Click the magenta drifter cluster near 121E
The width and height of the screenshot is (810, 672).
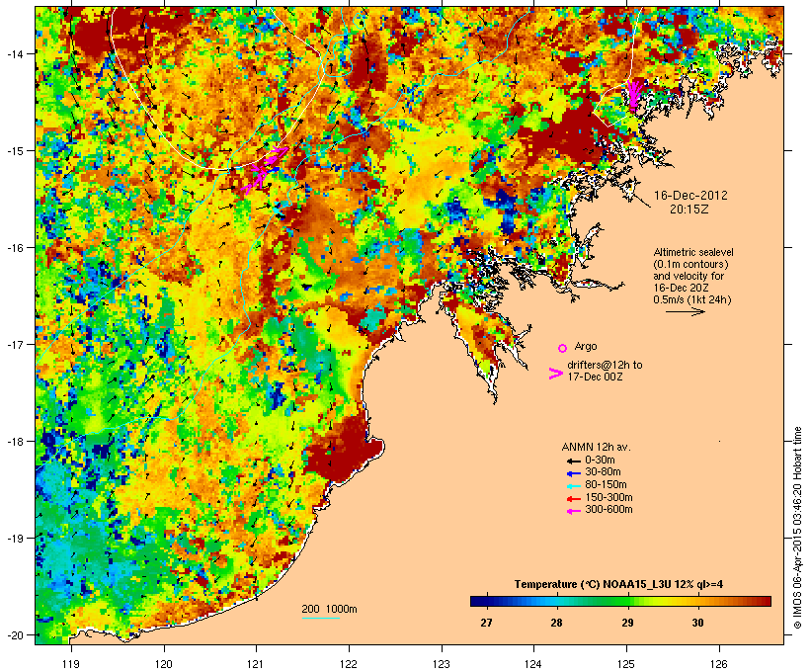click(x=262, y=170)
